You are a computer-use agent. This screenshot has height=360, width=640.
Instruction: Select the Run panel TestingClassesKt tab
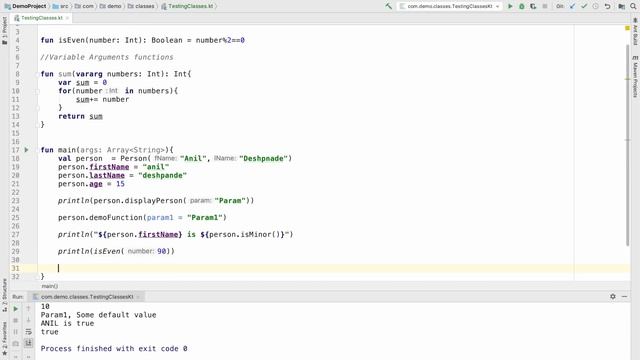(87, 297)
